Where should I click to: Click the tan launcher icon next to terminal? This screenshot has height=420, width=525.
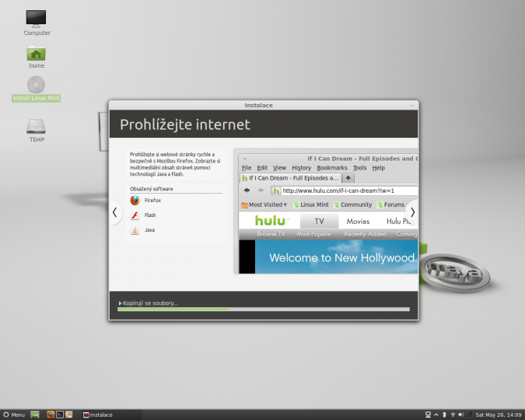pos(68,415)
